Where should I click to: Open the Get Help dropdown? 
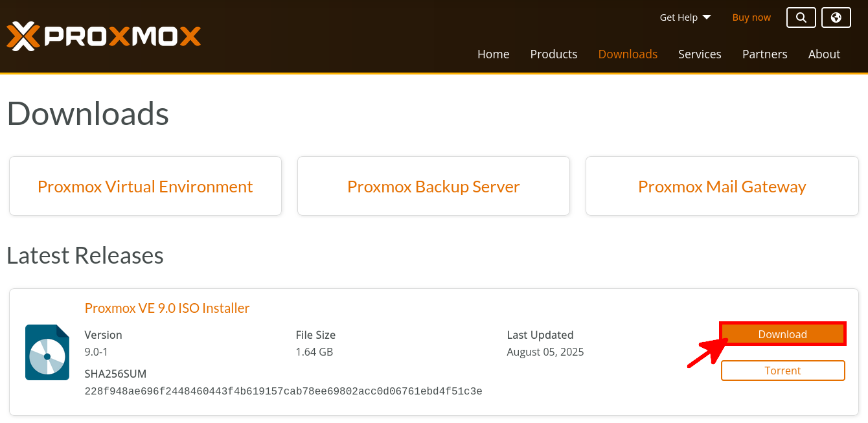[679, 17]
